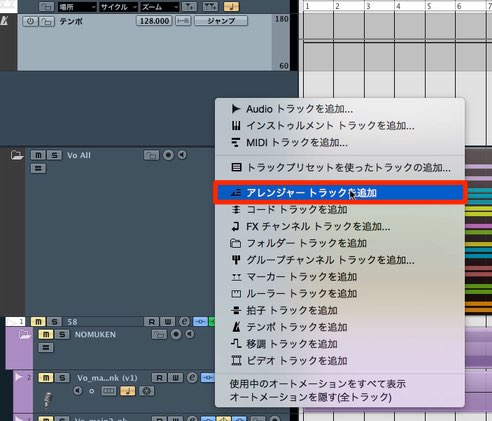The height and width of the screenshot is (421, 492).
Task: Click the group editing button under Vo All
Action: [38, 168]
